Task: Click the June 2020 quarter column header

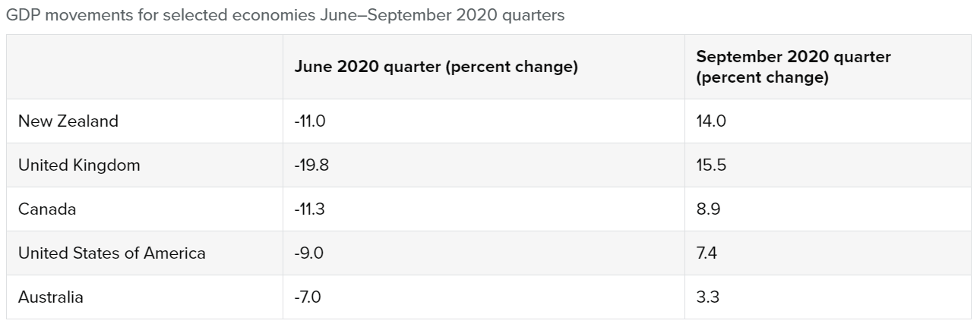Action: point(436,68)
